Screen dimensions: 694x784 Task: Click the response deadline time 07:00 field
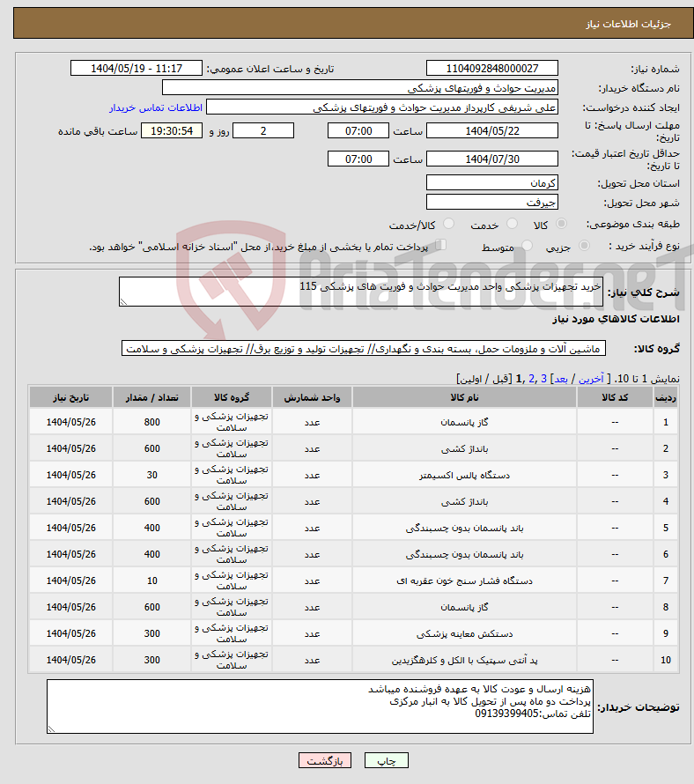pos(358,131)
